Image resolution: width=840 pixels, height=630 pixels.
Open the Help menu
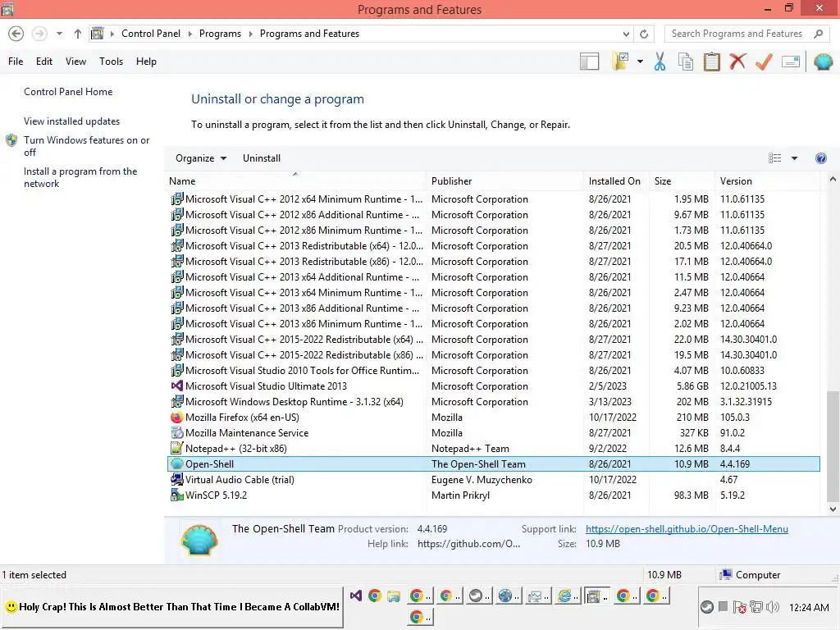point(146,62)
